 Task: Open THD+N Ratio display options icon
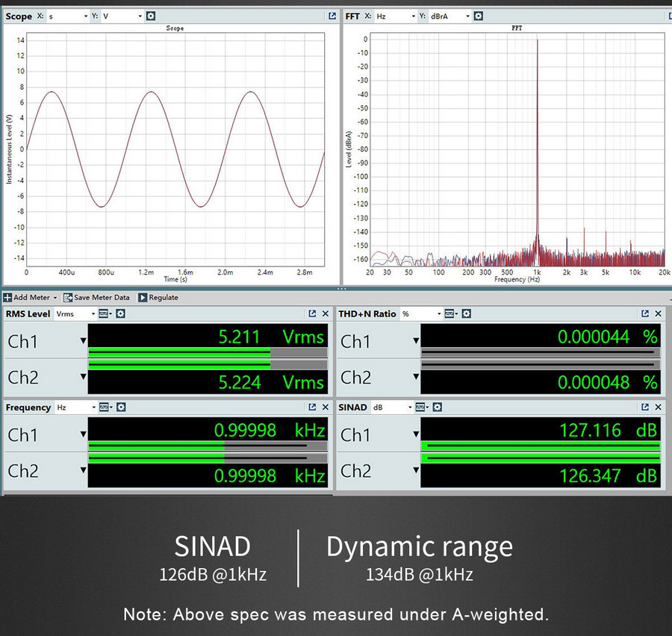[451, 314]
